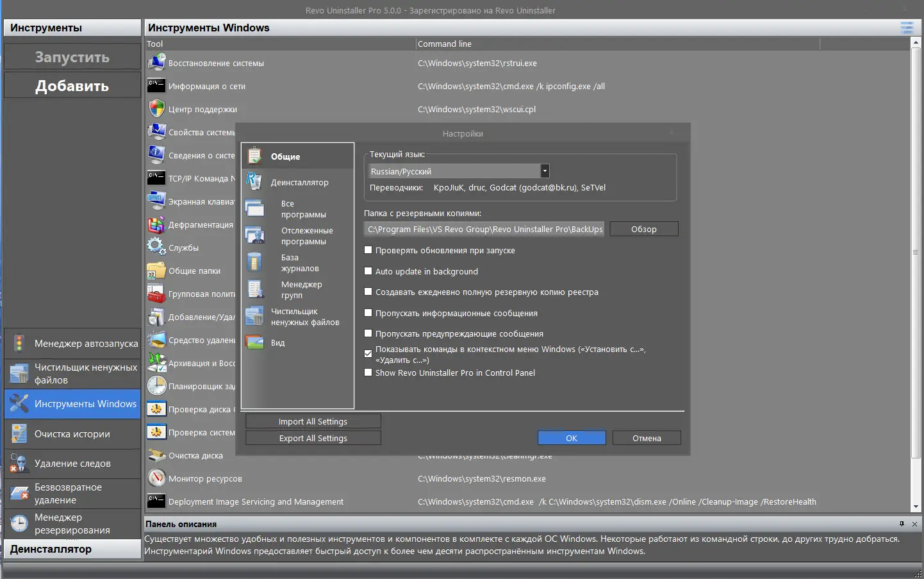Click the Проверка диска icon

[x=156, y=409]
